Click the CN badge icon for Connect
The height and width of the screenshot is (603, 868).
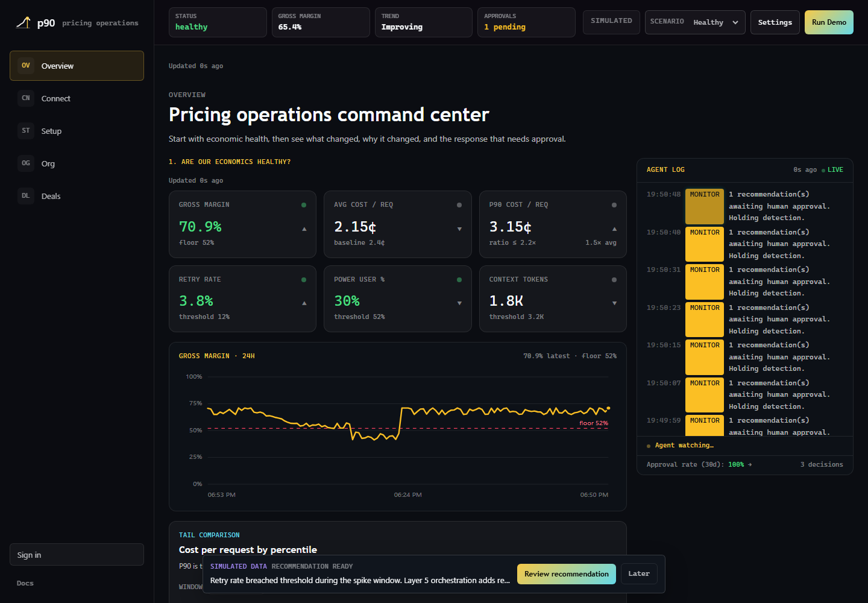[26, 98]
